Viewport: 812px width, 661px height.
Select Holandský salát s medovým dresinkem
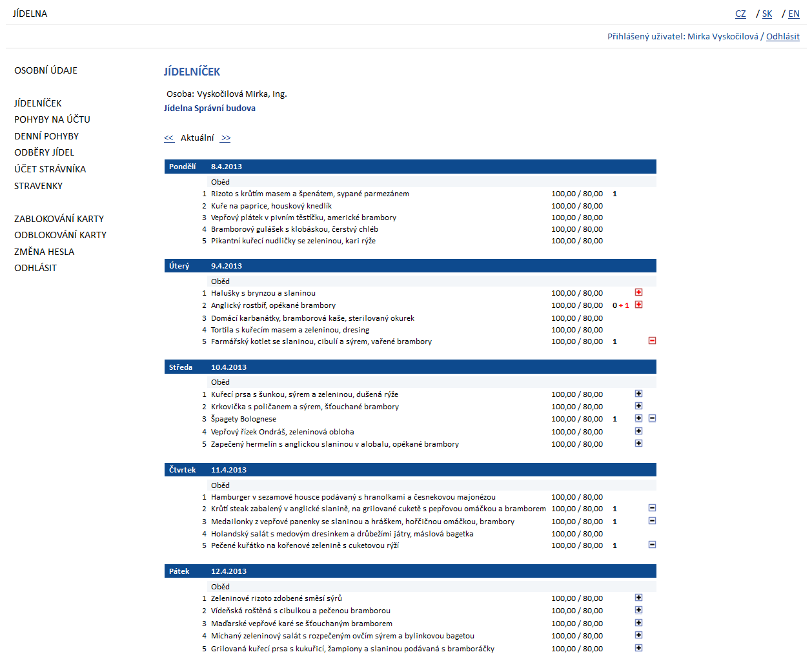[x=342, y=534]
